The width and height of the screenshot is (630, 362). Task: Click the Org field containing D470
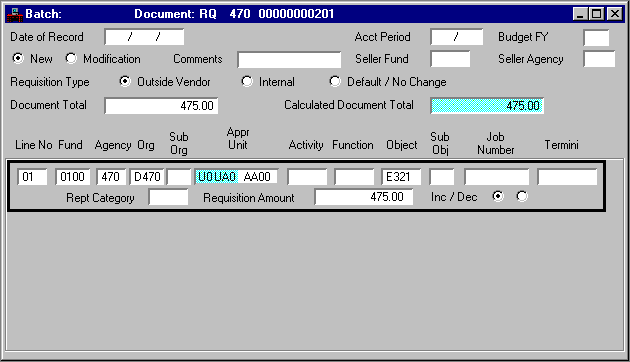tap(147, 177)
